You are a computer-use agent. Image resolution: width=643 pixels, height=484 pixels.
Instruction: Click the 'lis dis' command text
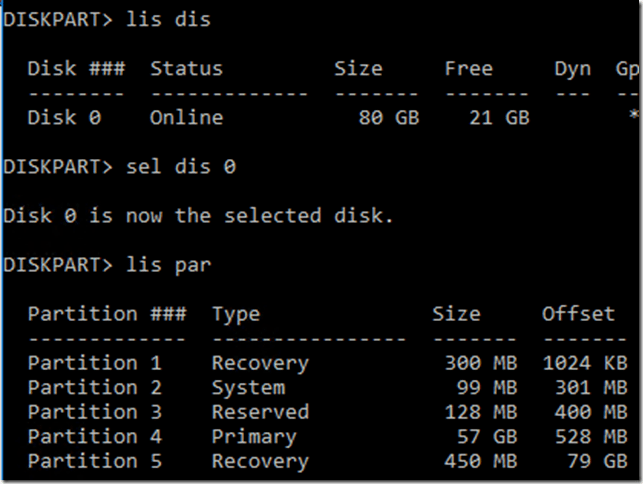click(169, 20)
